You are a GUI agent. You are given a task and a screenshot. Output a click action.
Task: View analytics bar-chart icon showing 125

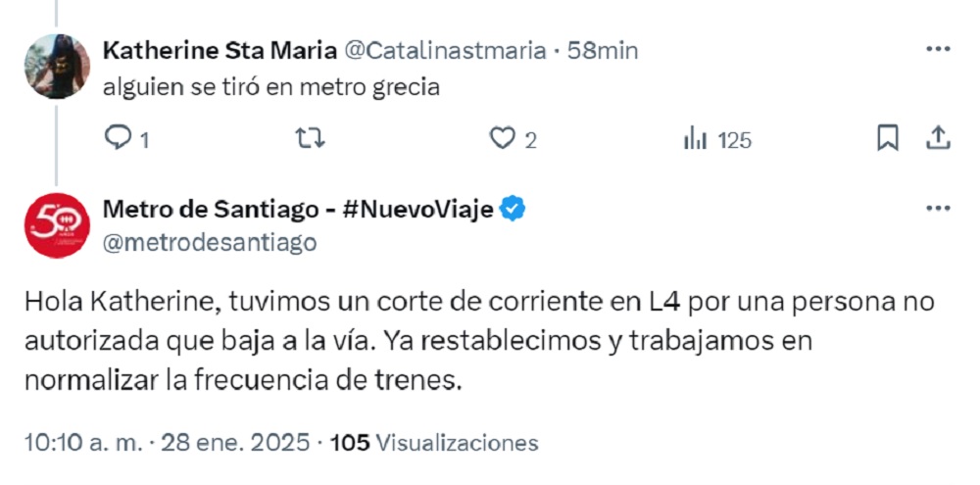tap(696, 139)
